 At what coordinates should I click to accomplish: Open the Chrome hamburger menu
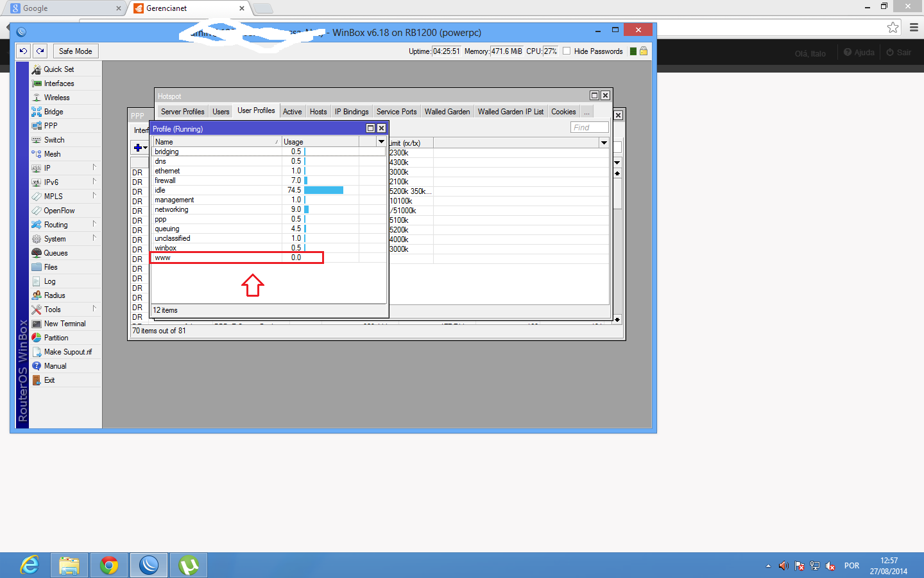914,27
